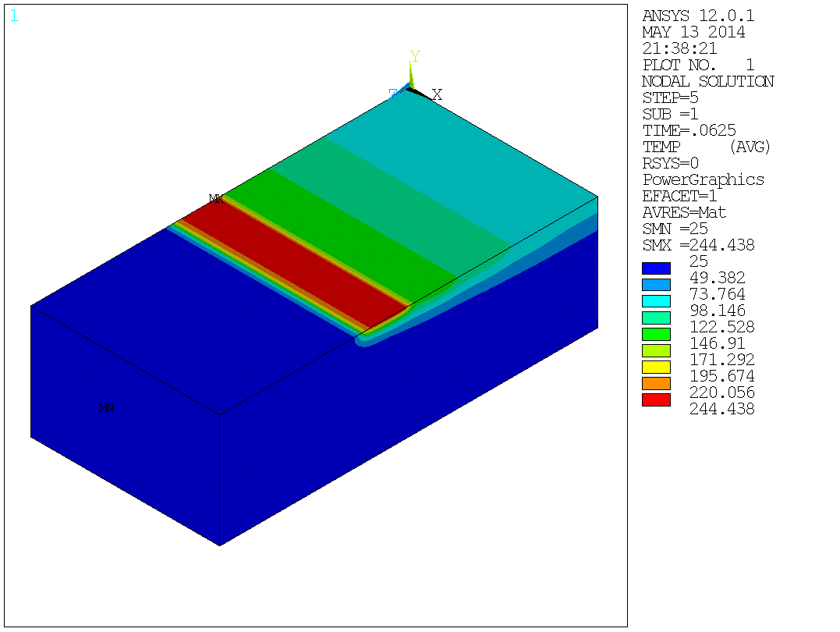Click the 122.528 legend value
Screen dimensions: 840x632
[x=721, y=327]
